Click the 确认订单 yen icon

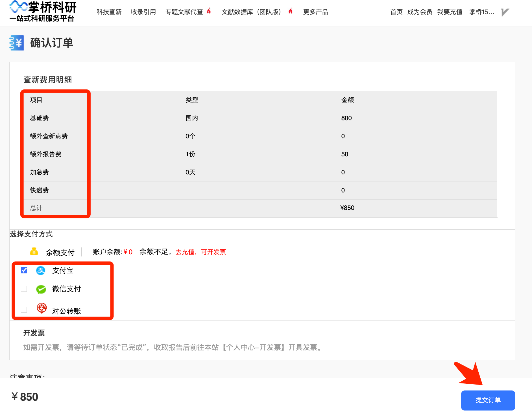(x=16, y=43)
